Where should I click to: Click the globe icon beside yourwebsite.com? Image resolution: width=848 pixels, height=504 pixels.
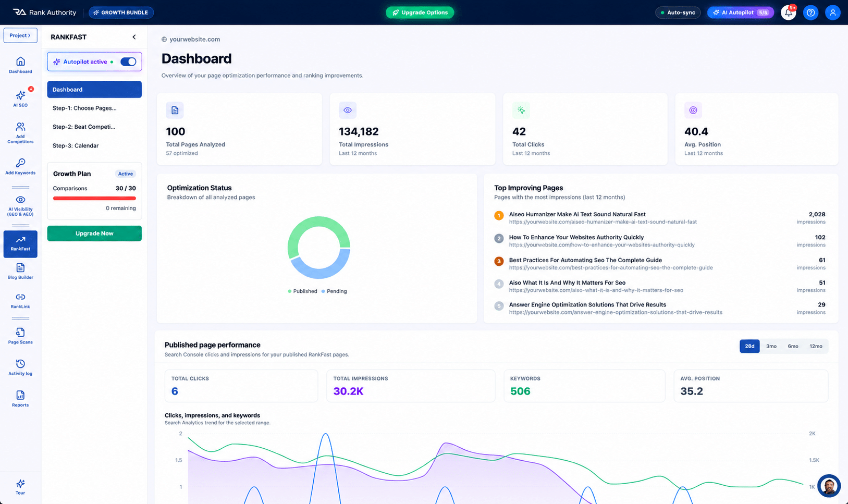164,40
